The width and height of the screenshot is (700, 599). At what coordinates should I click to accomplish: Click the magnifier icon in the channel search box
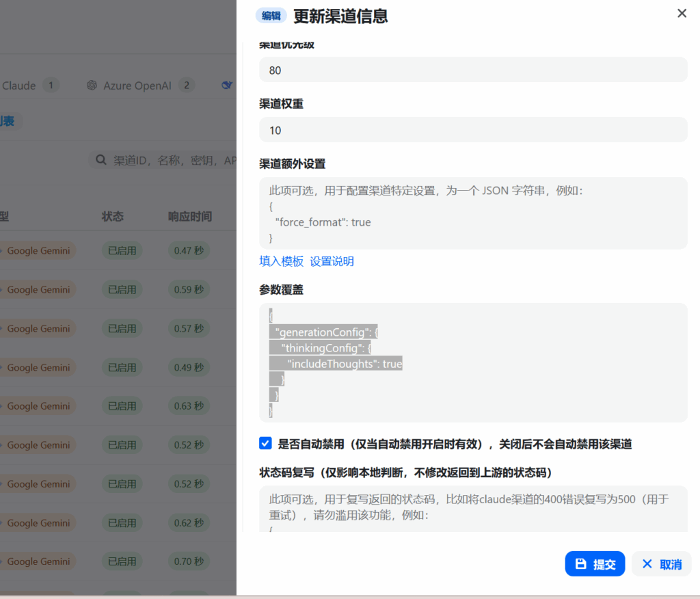[x=101, y=160]
